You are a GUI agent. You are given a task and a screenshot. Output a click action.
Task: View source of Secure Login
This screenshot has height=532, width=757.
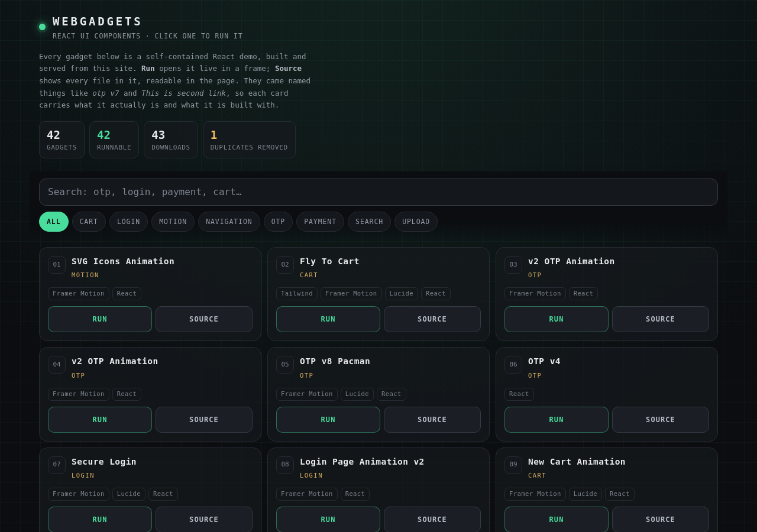pyautogui.click(x=204, y=520)
